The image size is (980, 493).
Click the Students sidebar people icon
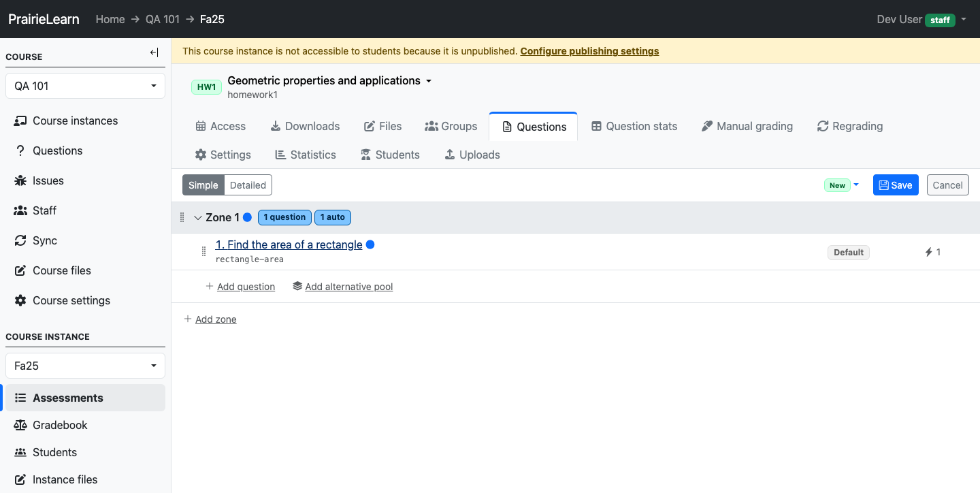[20, 452]
